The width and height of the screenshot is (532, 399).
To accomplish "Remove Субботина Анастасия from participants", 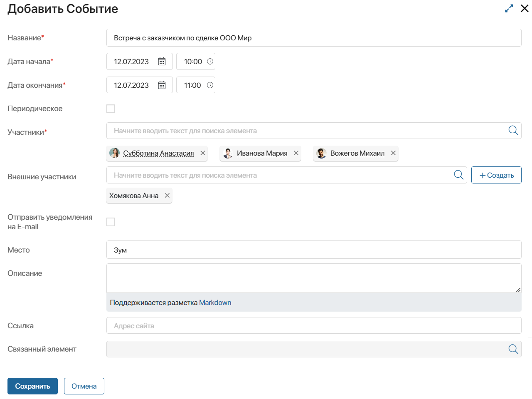I will click(x=203, y=153).
